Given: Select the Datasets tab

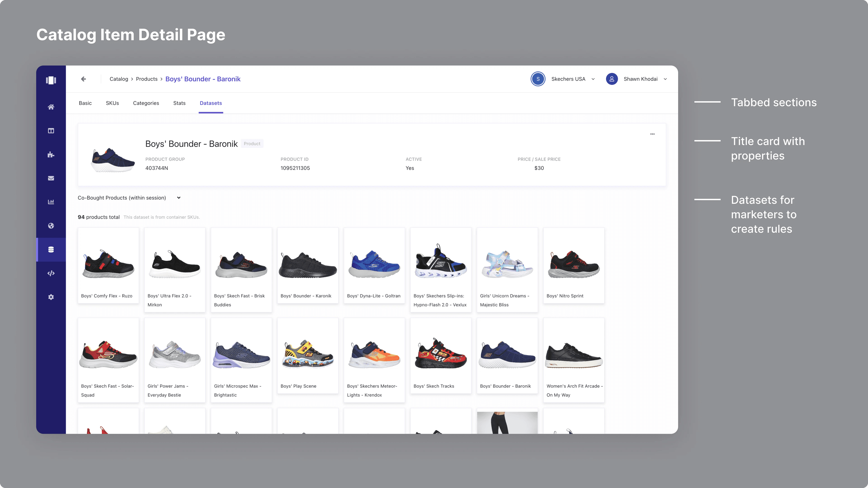Looking at the screenshot, I should point(211,103).
